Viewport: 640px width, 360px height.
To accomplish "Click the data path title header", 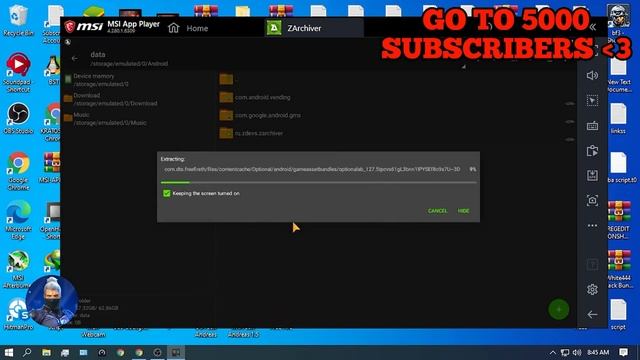I will 129,58.
